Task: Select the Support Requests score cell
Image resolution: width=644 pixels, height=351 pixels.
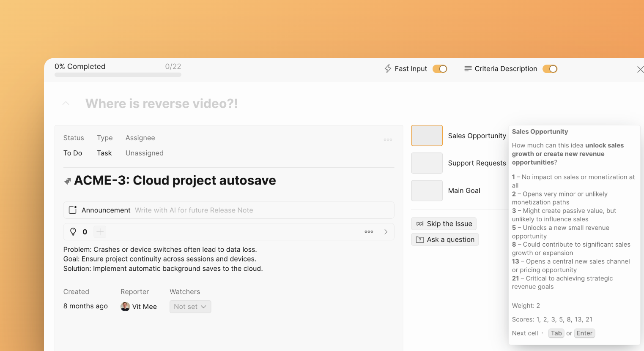Action: tap(427, 163)
